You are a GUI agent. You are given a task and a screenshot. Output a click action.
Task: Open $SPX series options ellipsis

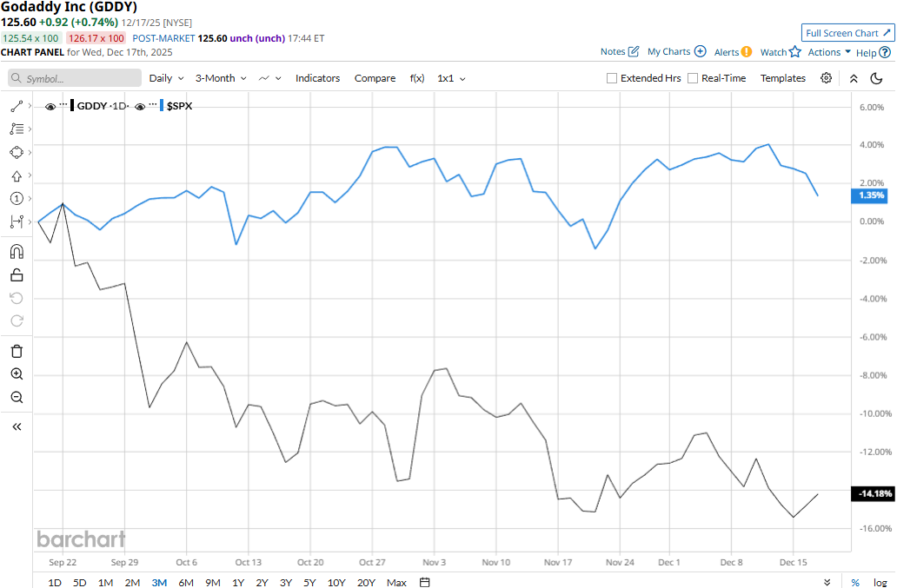click(153, 104)
